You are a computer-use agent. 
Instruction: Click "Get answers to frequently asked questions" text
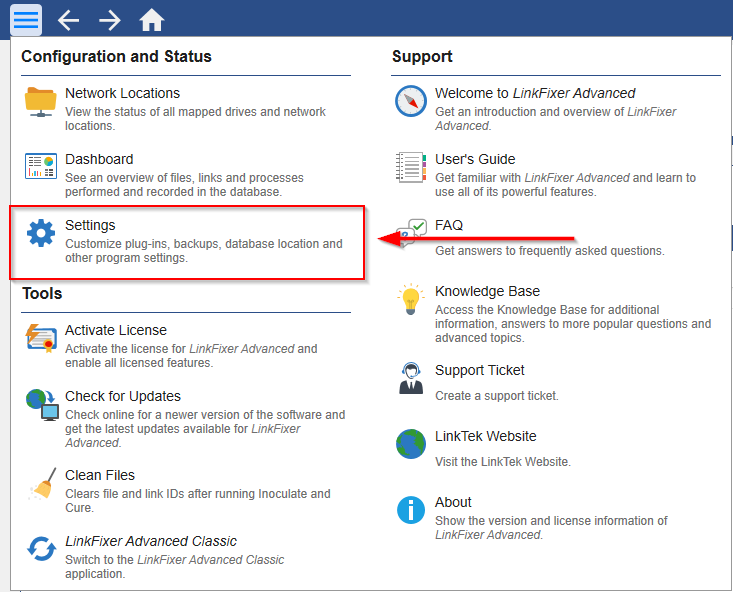pyautogui.click(x=550, y=251)
